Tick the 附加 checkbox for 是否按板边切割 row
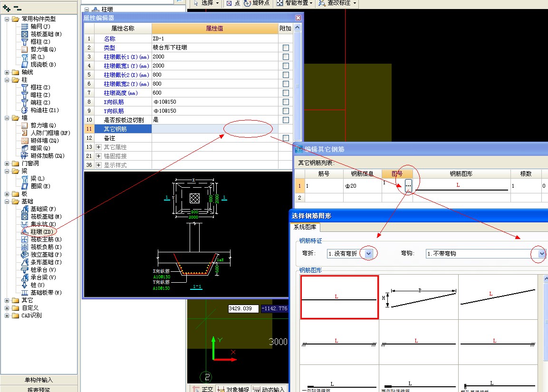The image size is (548, 392). click(286, 120)
